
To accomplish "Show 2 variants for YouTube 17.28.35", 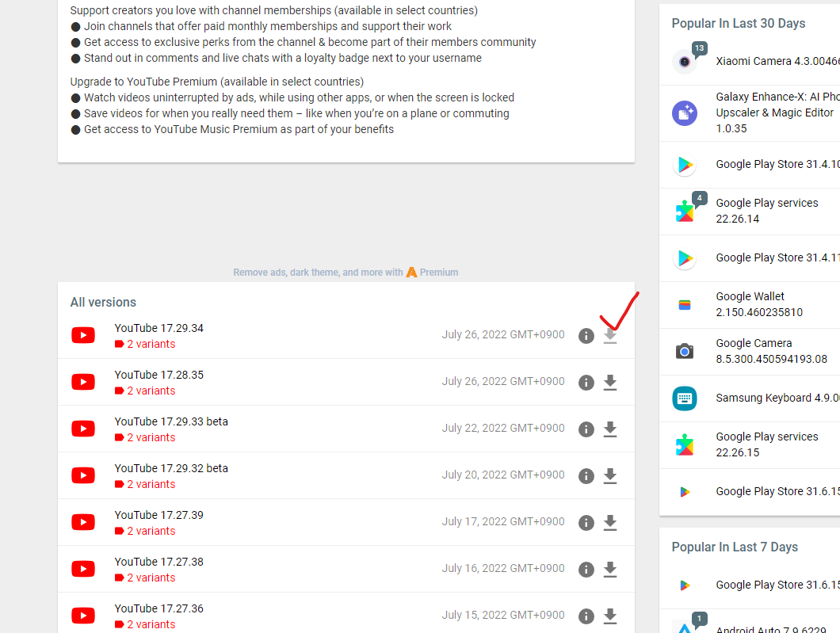I will tap(145, 391).
